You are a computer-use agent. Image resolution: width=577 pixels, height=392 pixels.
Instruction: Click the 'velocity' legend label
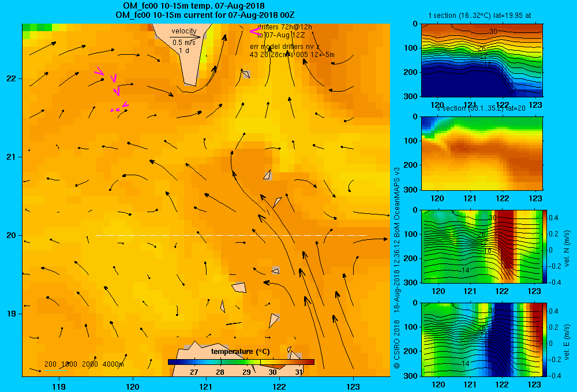(184, 31)
